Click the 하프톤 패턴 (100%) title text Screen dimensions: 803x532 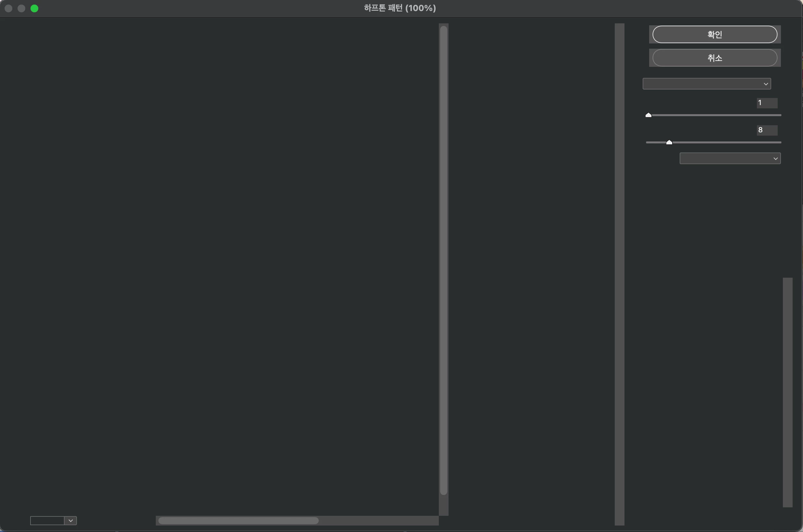(x=400, y=8)
